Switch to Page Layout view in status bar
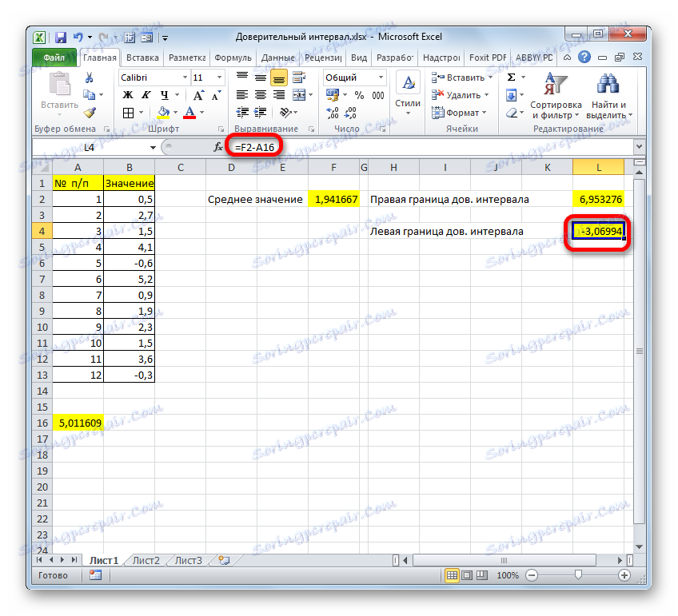678x616 pixels. coord(467,575)
